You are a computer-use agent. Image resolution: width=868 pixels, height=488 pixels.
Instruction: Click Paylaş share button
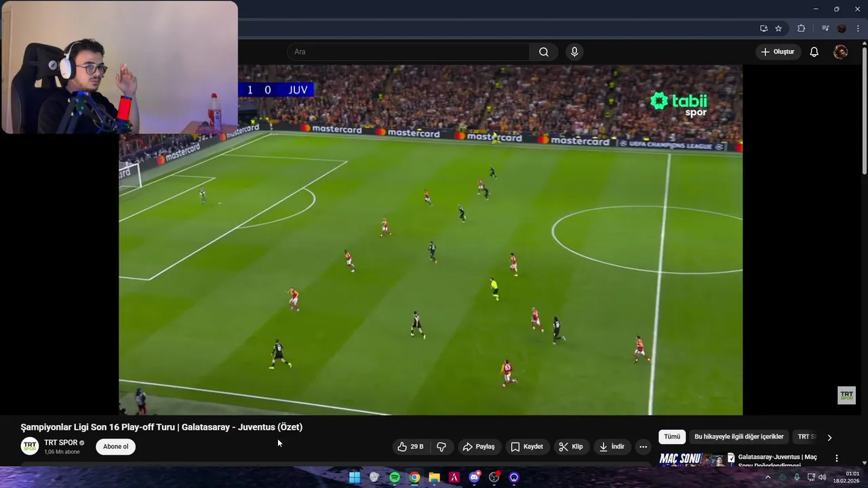pos(479,447)
